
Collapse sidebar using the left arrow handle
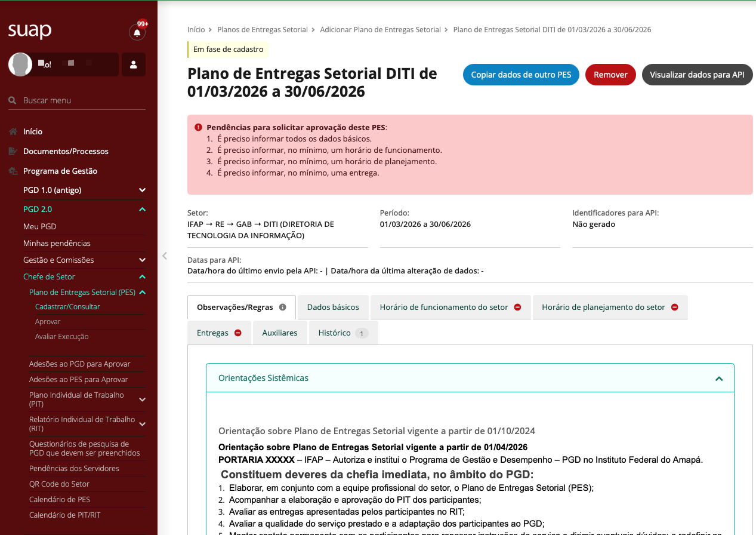(165, 256)
